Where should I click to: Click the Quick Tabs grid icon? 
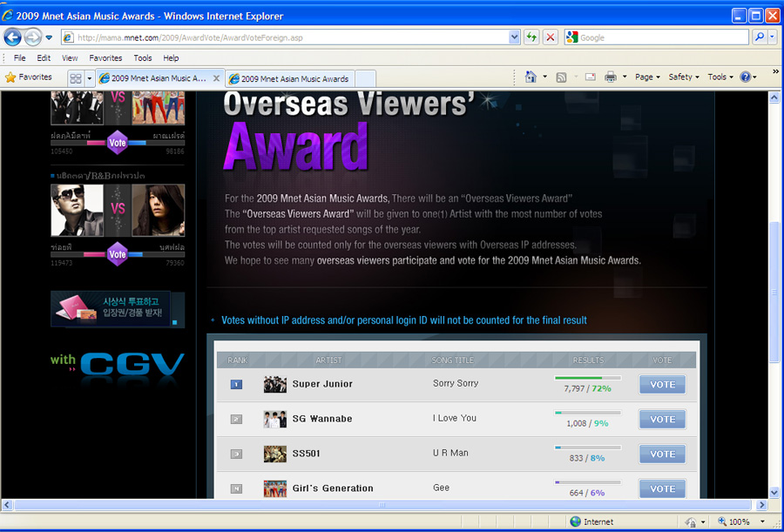pyautogui.click(x=76, y=78)
